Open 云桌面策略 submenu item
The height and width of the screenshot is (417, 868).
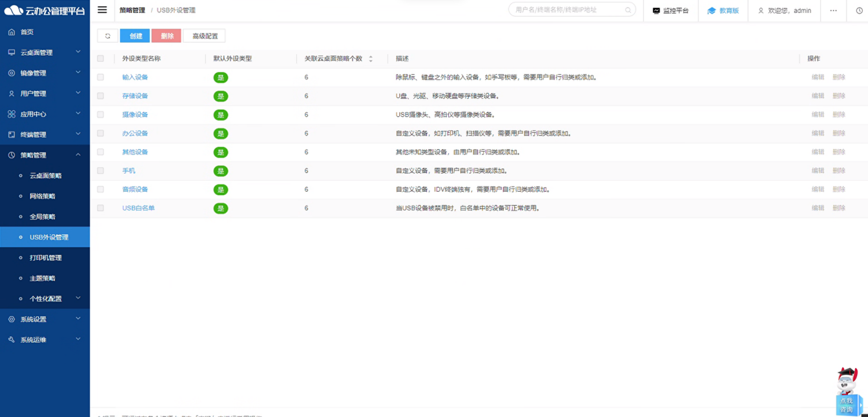45,176
